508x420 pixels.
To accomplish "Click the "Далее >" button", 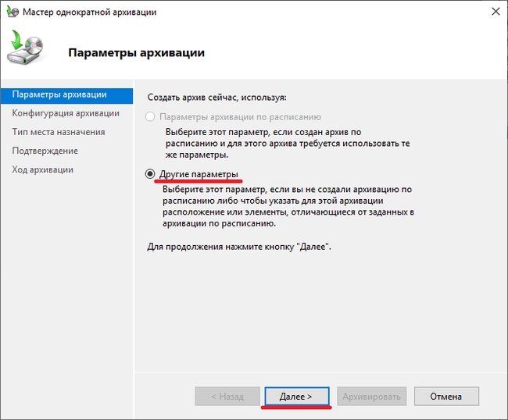I will [x=296, y=397].
